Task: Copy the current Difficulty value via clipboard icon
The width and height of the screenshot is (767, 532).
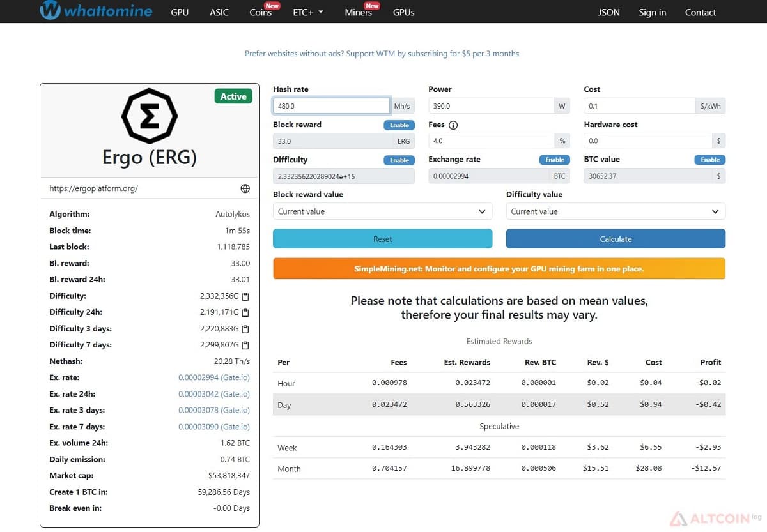Action: tap(245, 296)
